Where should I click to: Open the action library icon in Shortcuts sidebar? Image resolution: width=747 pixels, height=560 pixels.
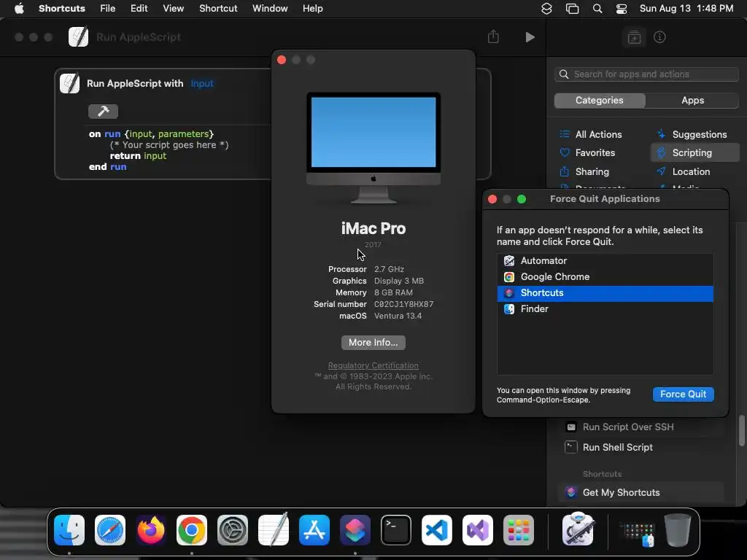tap(634, 37)
